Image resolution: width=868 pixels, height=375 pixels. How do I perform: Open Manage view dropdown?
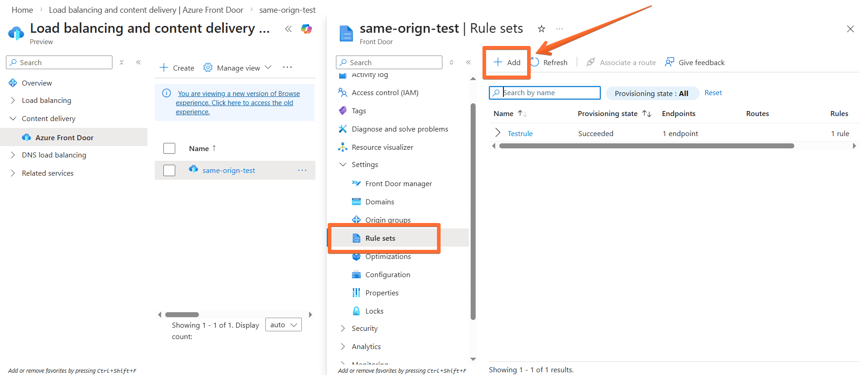click(x=238, y=68)
